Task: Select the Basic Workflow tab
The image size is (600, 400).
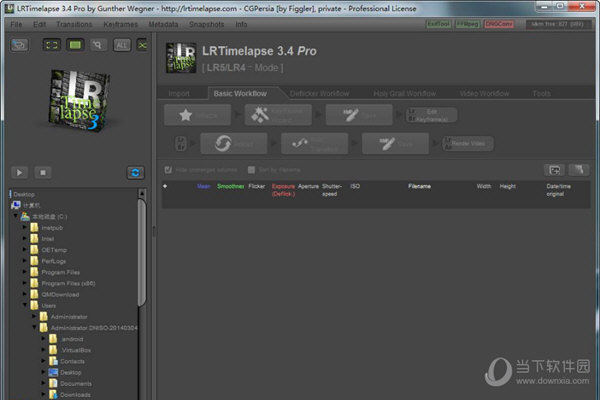Action: (240, 93)
